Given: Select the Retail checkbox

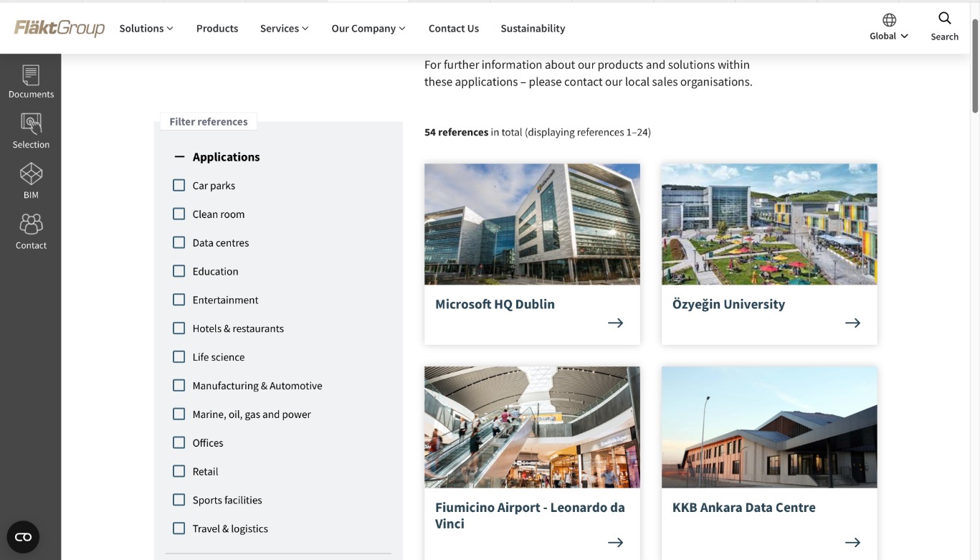Looking at the screenshot, I should [x=179, y=471].
